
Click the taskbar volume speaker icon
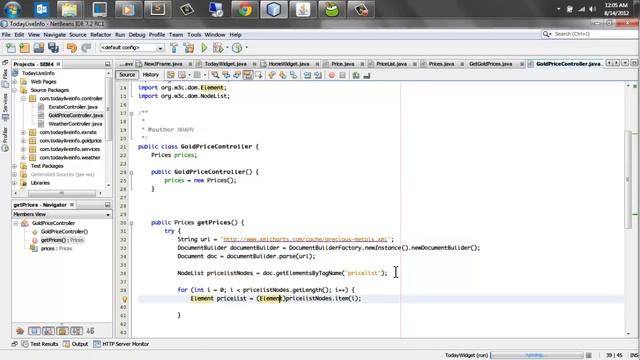pos(593,9)
